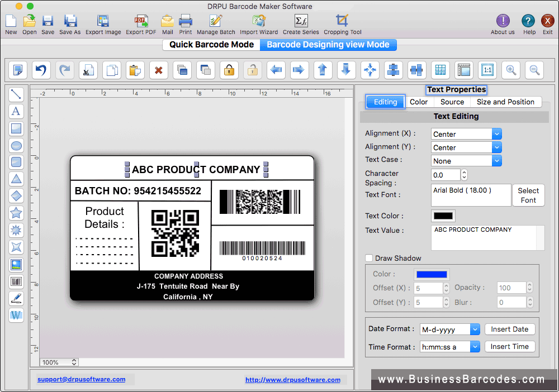Click Export PDF icon
Viewport: 559px width, 392px height.
[x=141, y=21]
